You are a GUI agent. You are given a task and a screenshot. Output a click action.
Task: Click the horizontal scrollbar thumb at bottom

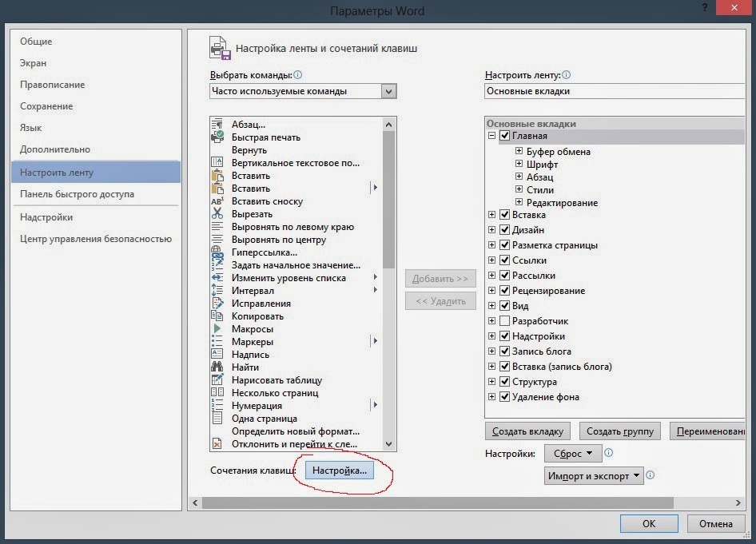[437, 502]
